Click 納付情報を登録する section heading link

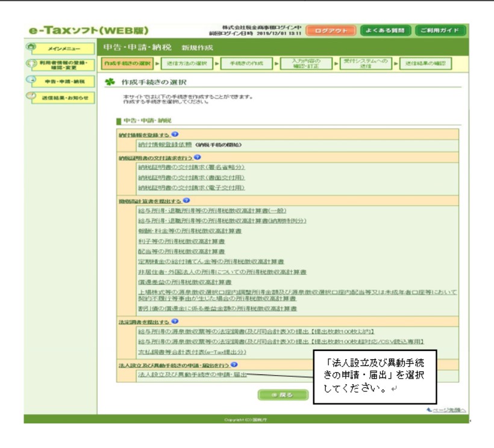click(x=145, y=135)
